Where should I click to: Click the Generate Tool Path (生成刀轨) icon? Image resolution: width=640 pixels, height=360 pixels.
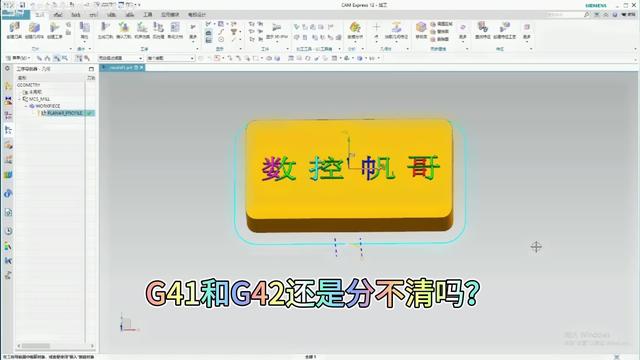coord(105,28)
